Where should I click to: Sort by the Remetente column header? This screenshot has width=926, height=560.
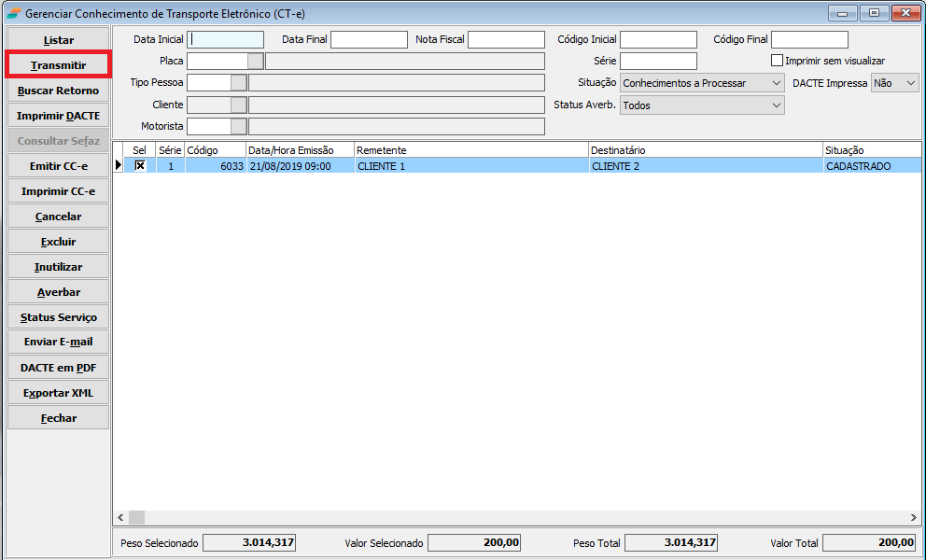(x=470, y=150)
